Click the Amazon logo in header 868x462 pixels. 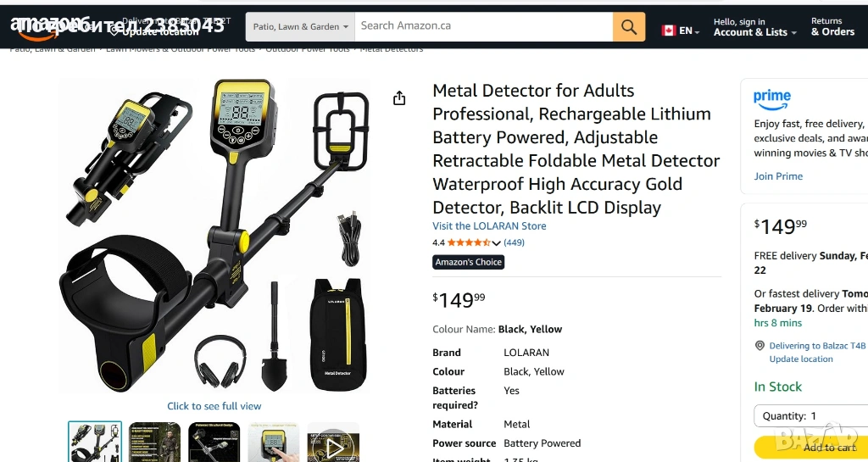[x=50, y=28]
